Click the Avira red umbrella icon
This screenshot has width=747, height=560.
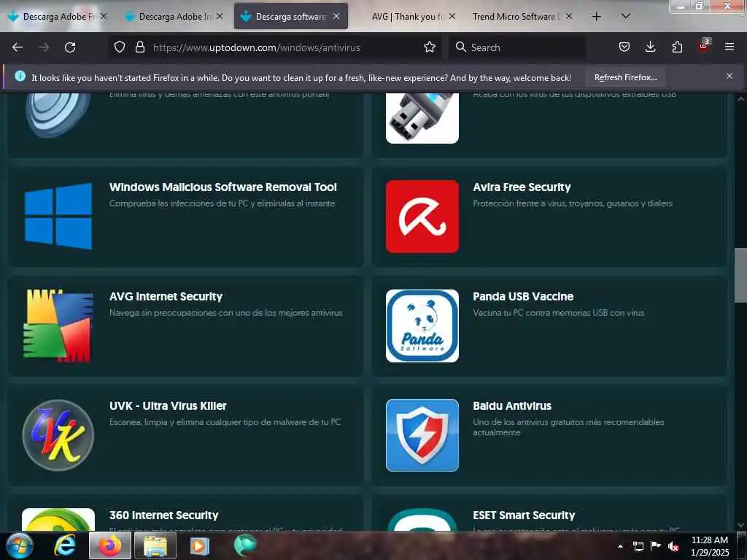click(422, 216)
